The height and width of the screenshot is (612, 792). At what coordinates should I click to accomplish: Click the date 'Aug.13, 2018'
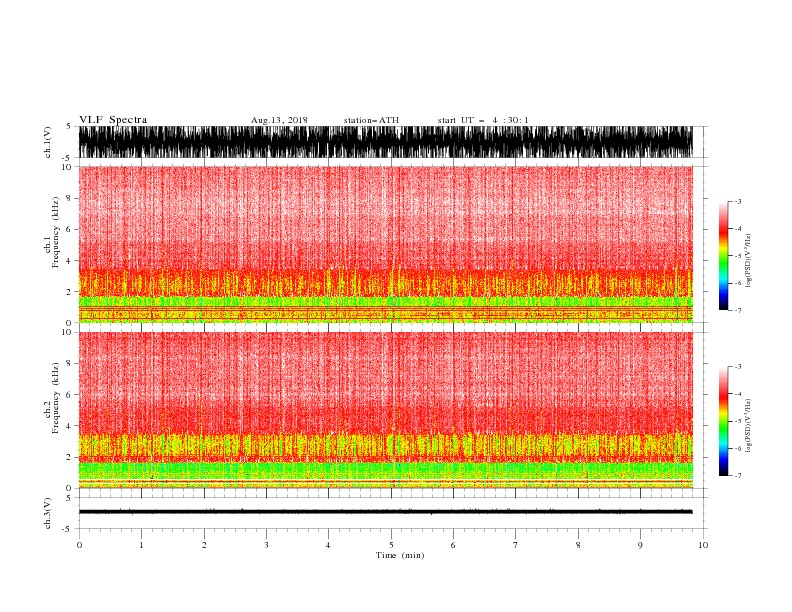[x=279, y=120]
